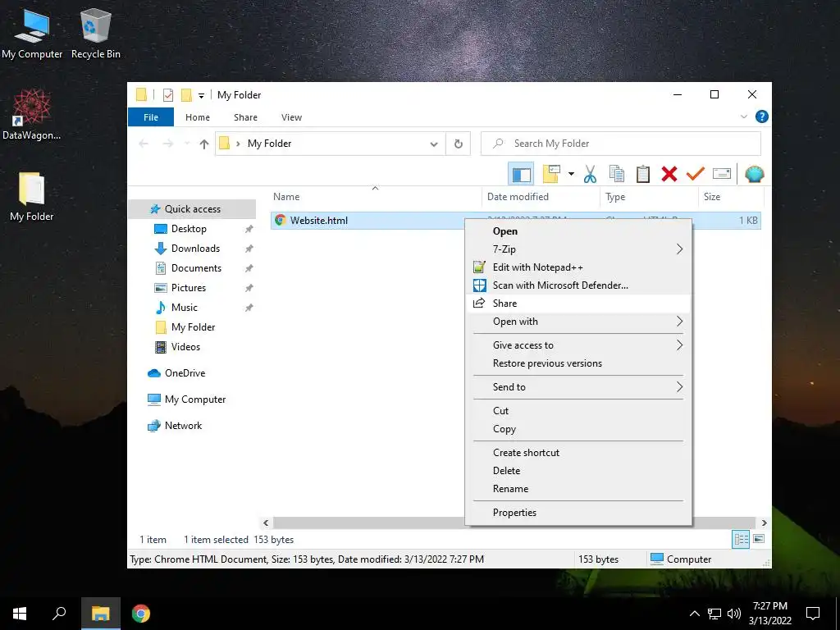This screenshot has height=630, width=840.
Task: Expand the 7-Zip submenu
Action: click(x=578, y=249)
